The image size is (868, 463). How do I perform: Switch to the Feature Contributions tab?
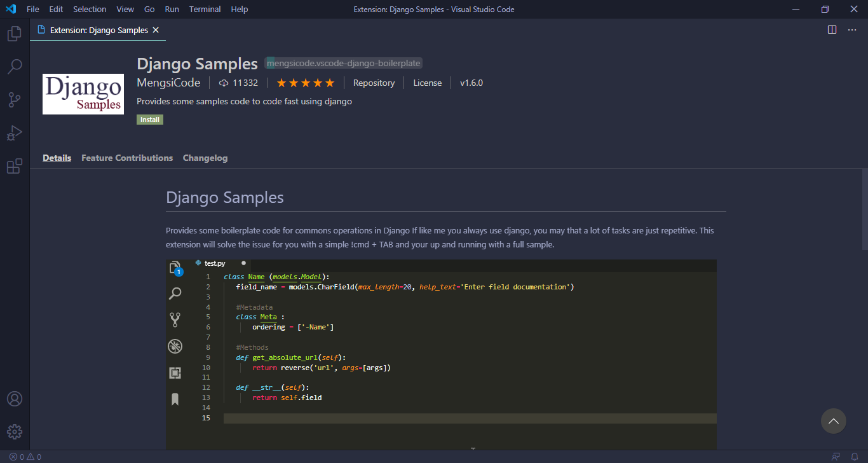pos(126,158)
